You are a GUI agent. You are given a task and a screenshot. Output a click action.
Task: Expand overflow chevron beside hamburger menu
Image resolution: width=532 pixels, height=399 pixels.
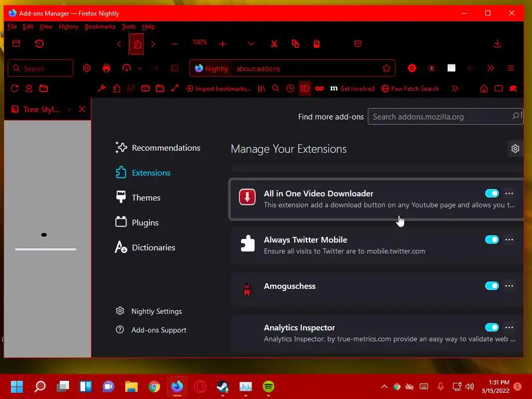coord(490,68)
